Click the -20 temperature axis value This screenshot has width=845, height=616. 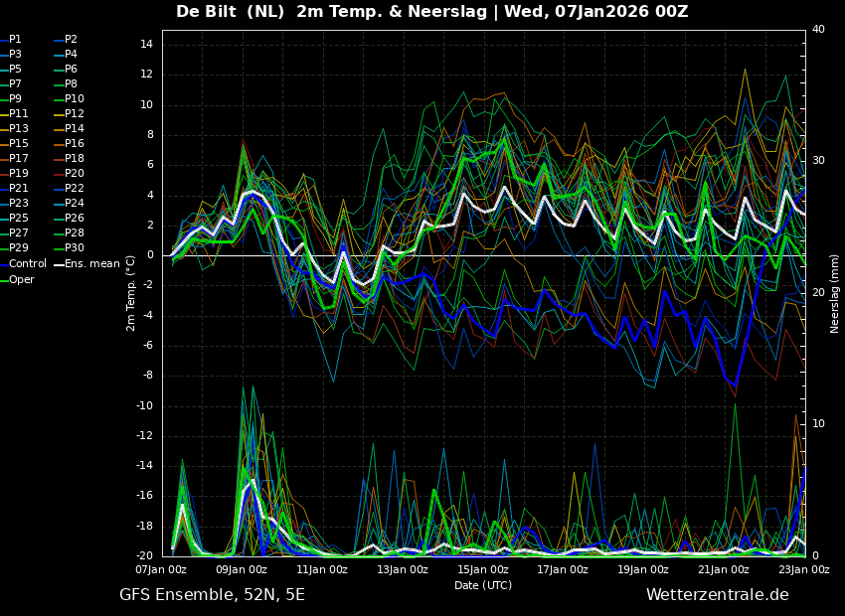pos(143,555)
